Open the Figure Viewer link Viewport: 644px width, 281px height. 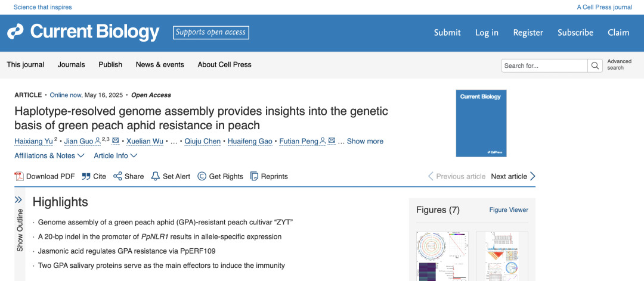tap(508, 210)
